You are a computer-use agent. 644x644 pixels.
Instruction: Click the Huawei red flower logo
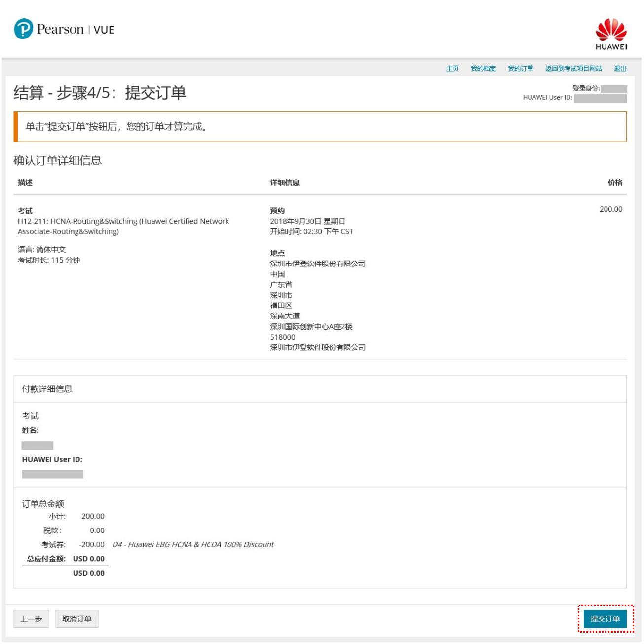(x=611, y=31)
